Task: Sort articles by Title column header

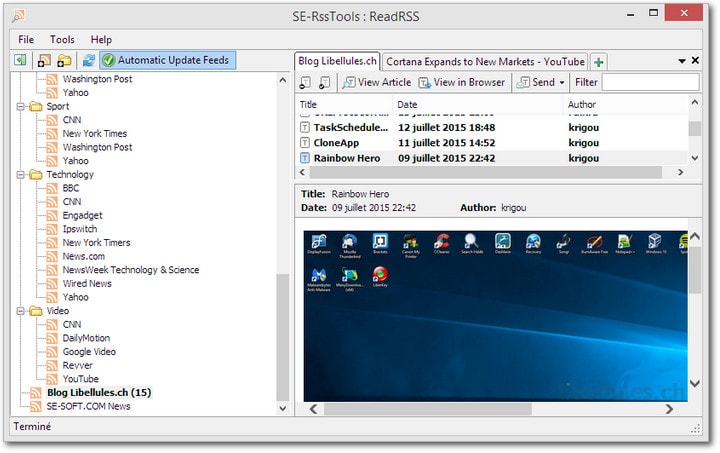Action: [344, 105]
